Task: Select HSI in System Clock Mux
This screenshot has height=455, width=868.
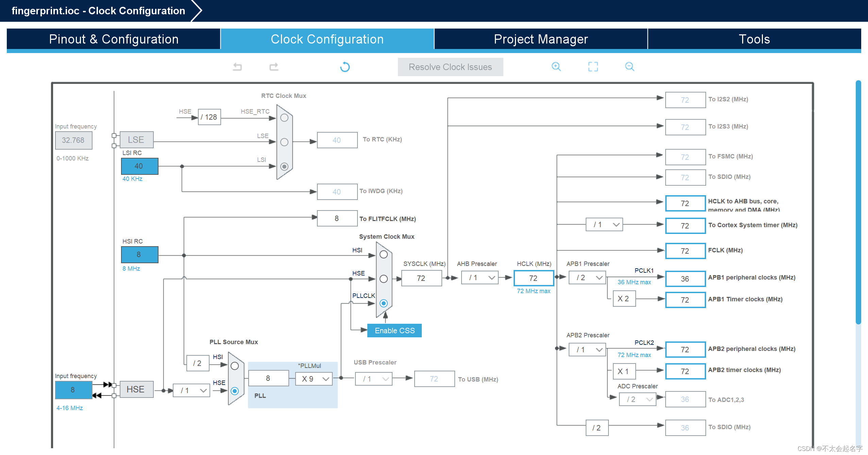Action: point(383,254)
